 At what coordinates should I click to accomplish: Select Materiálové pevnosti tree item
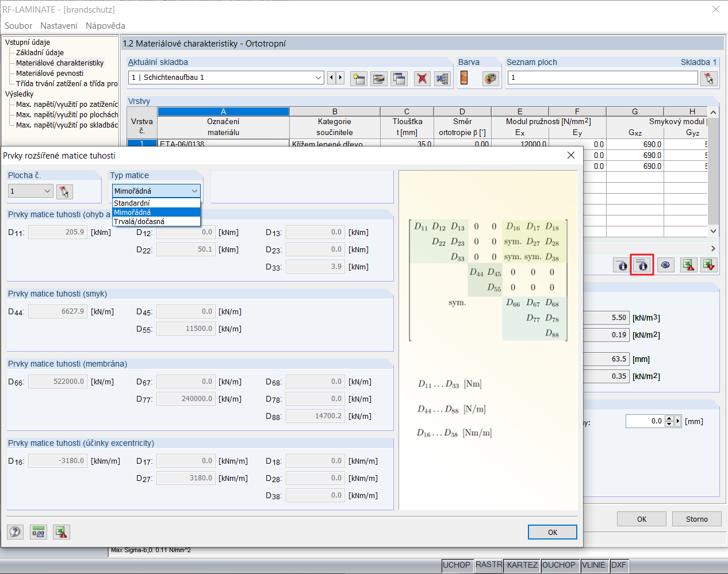(49, 73)
